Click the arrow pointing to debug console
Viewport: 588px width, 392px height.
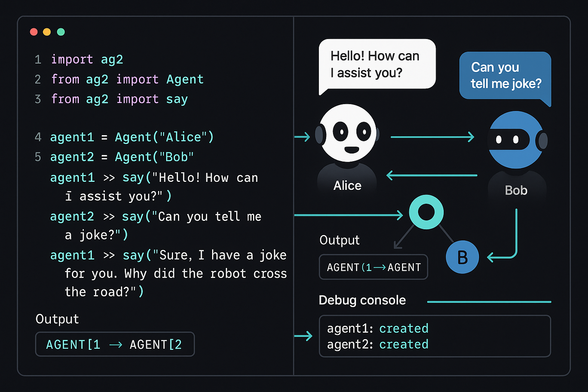(x=303, y=336)
